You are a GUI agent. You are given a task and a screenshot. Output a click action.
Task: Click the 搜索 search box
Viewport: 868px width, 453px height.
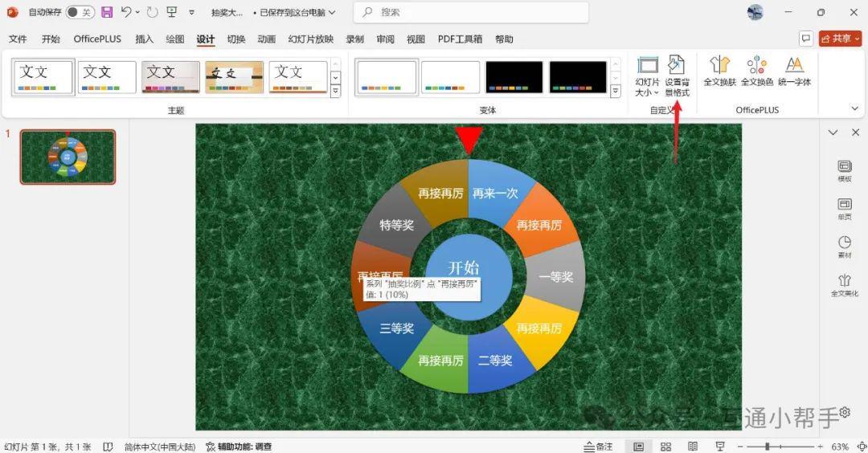click(x=470, y=12)
